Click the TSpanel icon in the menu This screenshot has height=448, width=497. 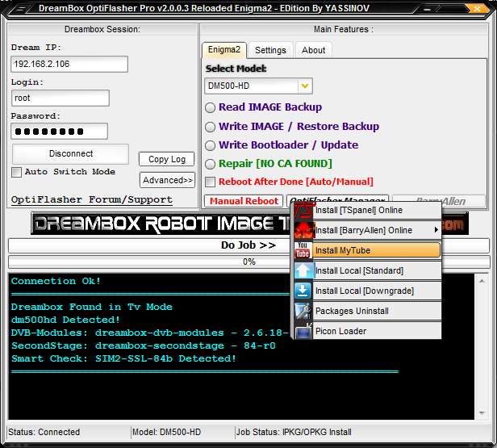pos(303,210)
